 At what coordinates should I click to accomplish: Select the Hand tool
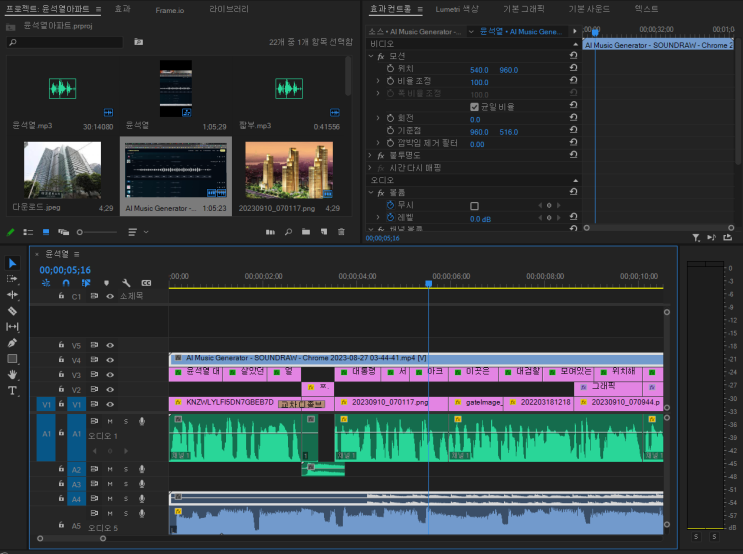tap(13, 374)
